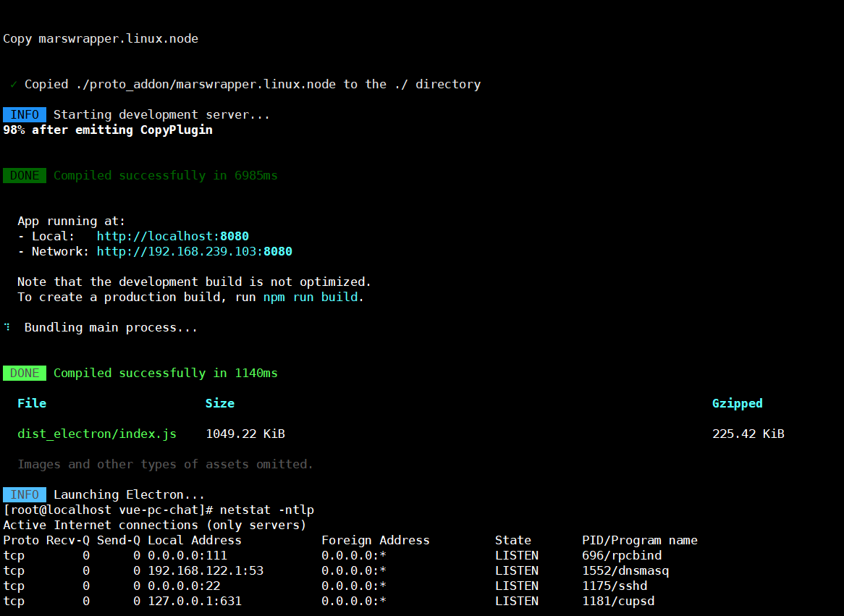Click the dark DONE badge beside '6985ms'
The height and width of the screenshot is (616, 844).
pos(24,176)
